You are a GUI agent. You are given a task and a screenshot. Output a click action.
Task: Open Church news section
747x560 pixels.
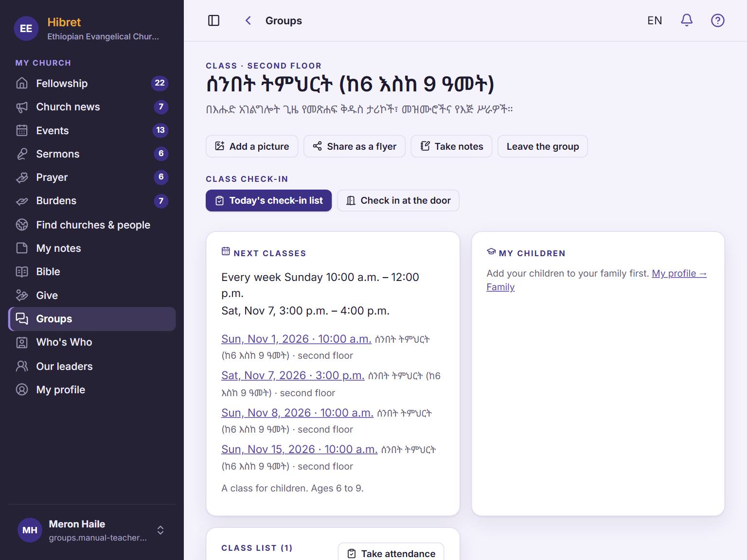92,107
